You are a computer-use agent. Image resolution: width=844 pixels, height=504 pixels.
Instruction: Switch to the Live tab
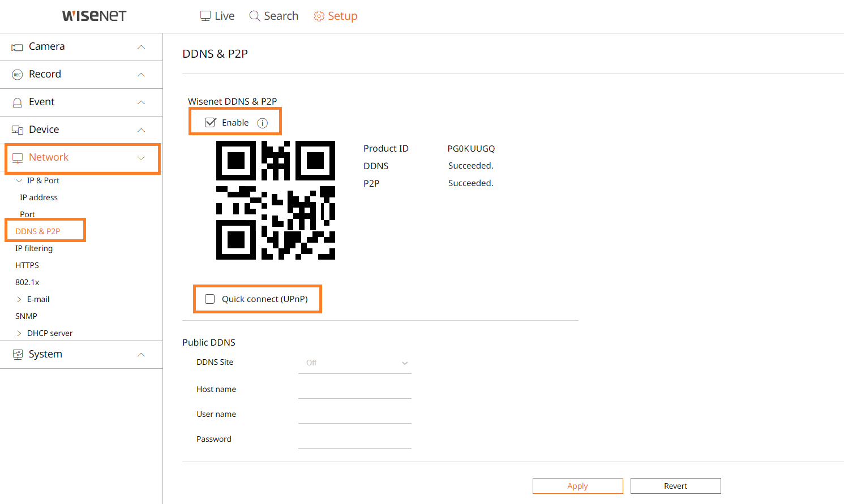tap(217, 16)
